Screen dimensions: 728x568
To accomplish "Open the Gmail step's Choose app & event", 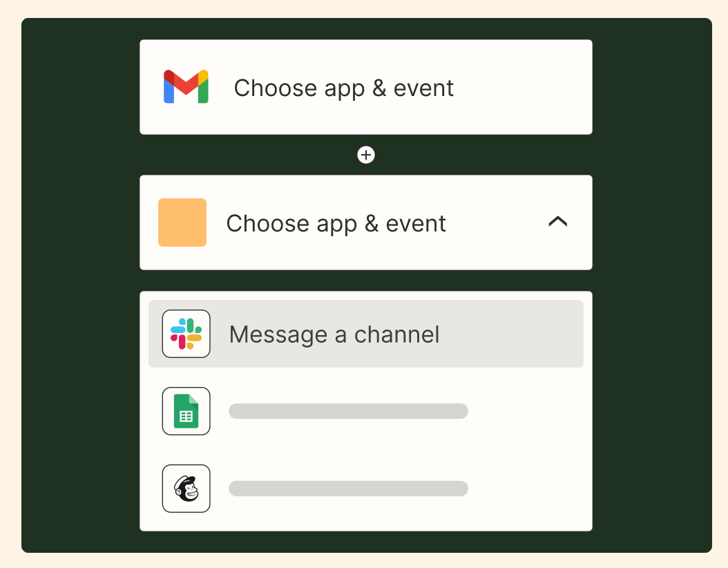I will [366, 87].
